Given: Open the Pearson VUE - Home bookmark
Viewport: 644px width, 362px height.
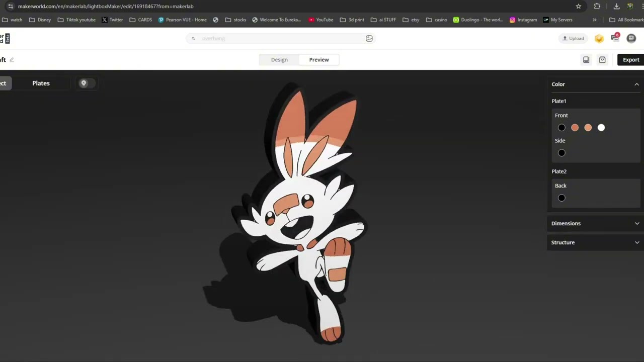Looking at the screenshot, I should click(182, 20).
